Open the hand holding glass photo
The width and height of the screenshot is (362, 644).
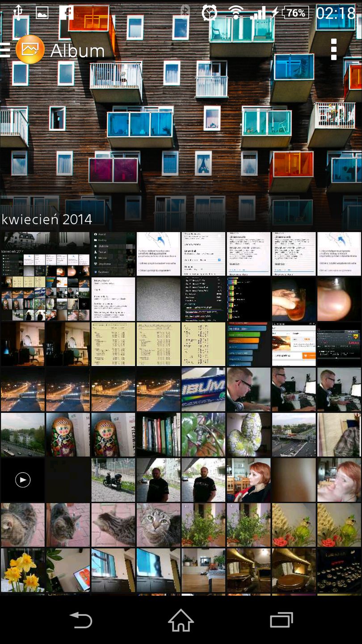[x=294, y=299]
